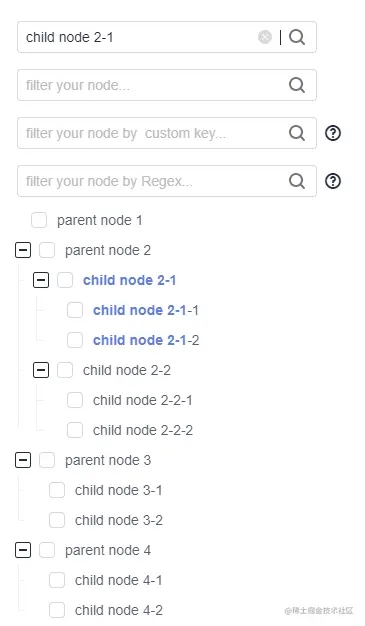Click search icon in first search box
Viewport: 365px width, 626px height.
pos(297,37)
